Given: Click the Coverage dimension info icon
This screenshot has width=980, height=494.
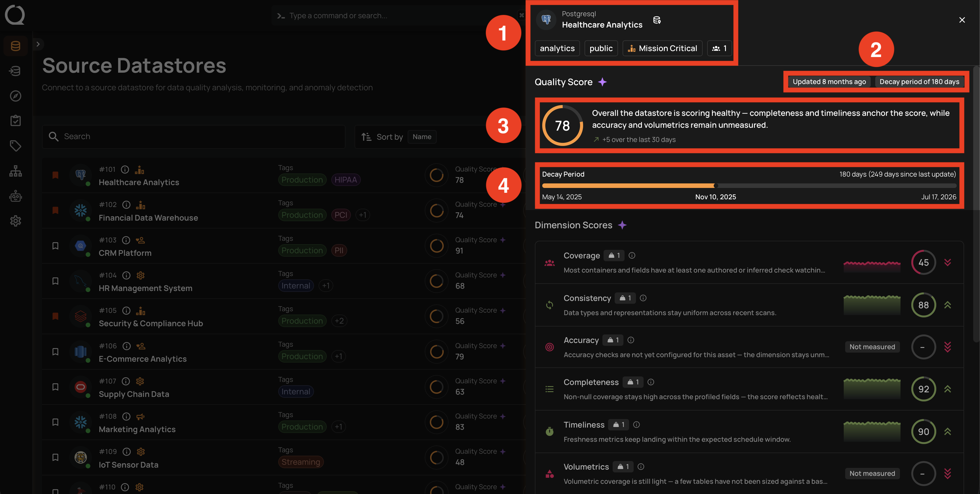Looking at the screenshot, I should tap(632, 255).
